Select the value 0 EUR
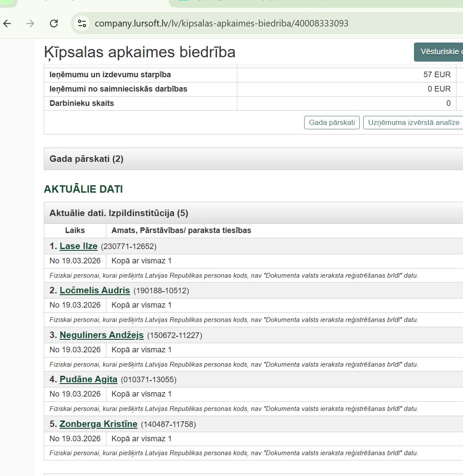This screenshot has width=463, height=476. tap(439, 89)
